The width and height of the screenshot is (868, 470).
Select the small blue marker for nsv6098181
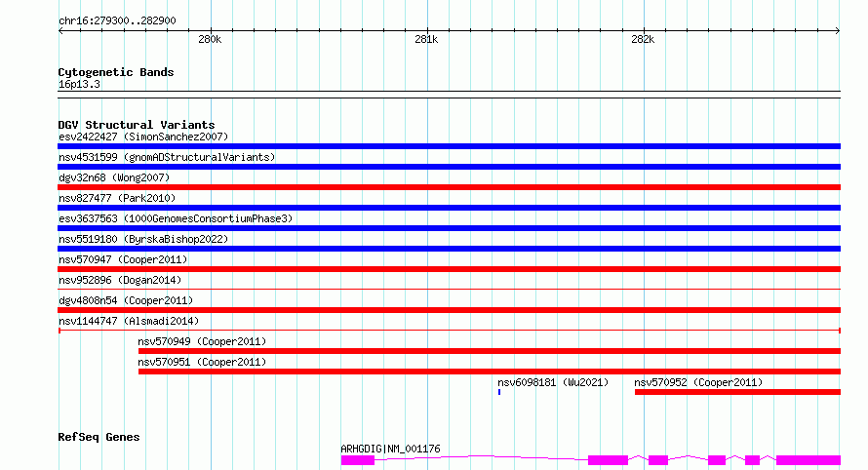pyautogui.click(x=499, y=392)
